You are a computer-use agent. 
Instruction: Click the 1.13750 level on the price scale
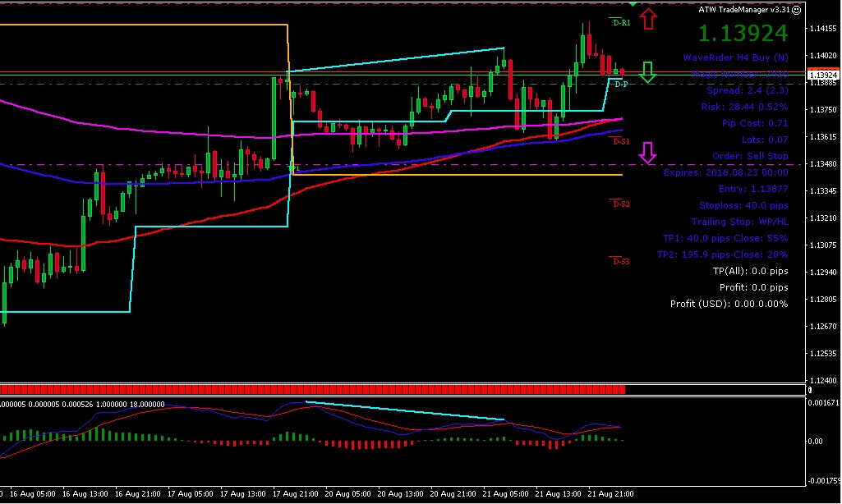pos(822,109)
